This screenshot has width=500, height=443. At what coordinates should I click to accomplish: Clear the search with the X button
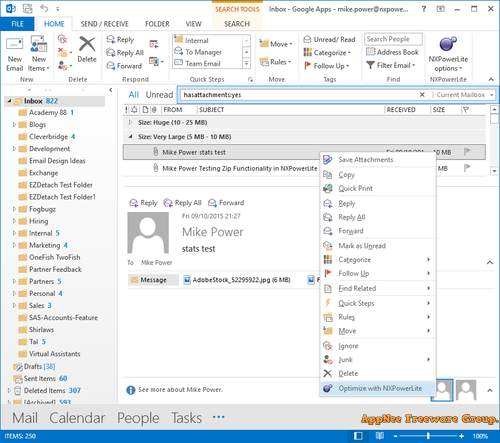[x=422, y=95]
